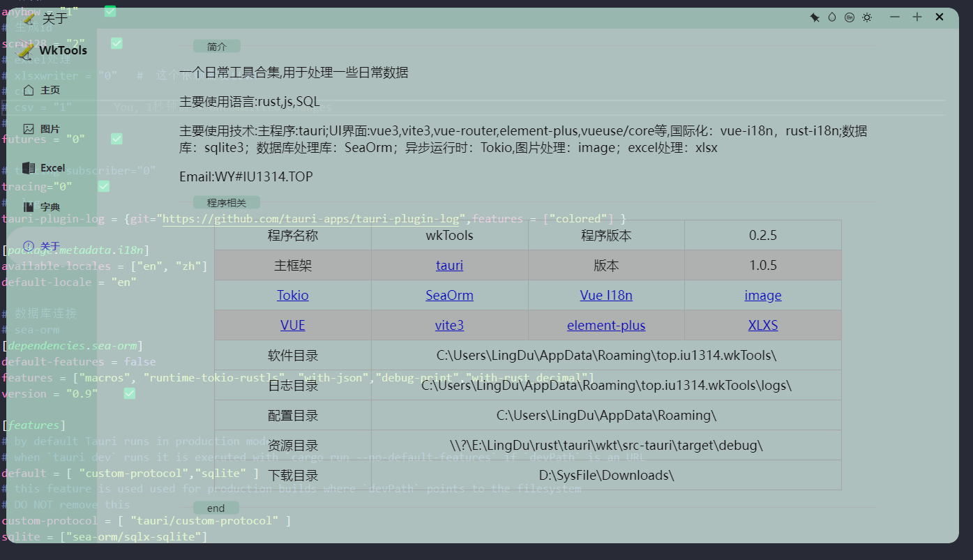The height and width of the screenshot is (560, 973).
Task: Open the Excel tools page
Action: tap(44, 168)
